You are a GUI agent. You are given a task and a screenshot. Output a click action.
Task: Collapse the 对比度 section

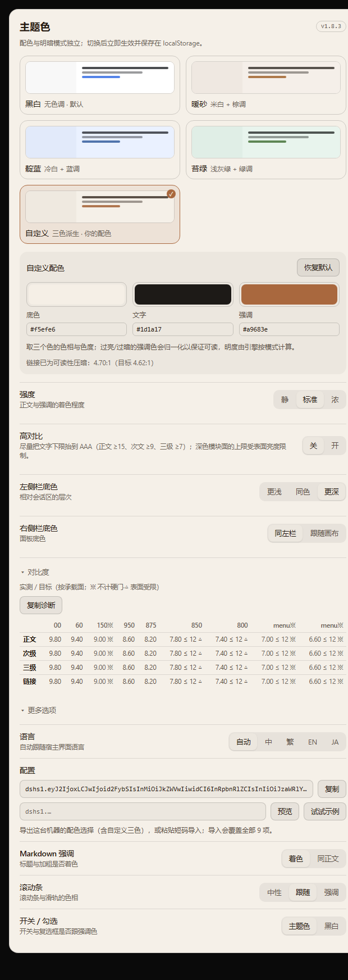(35, 572)
